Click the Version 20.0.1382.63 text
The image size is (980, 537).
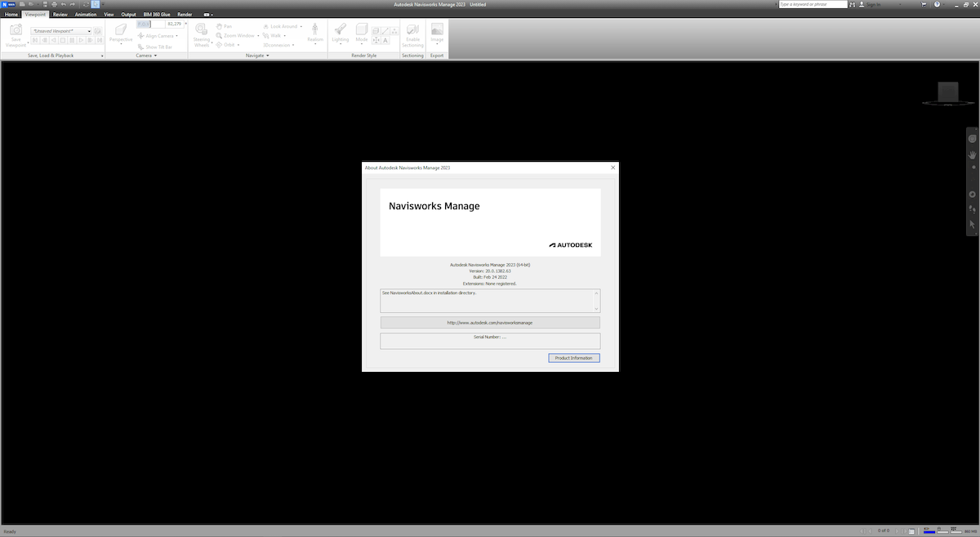490,271
